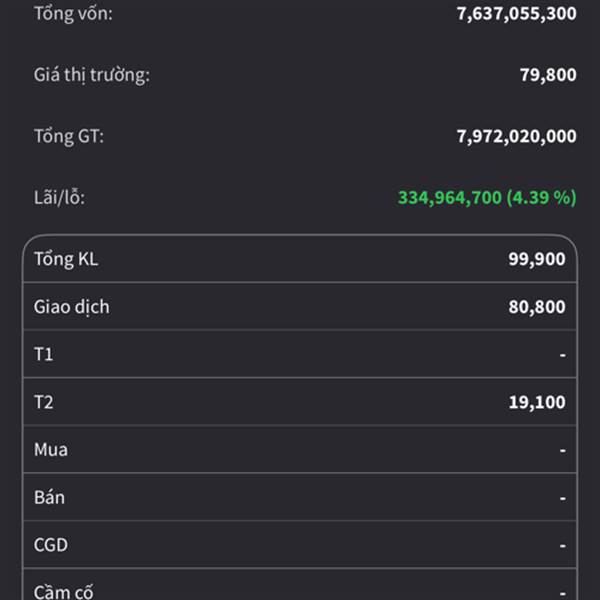Select the T1 row
This screenshot has width=600, height=600.
[x=300, y=354]
